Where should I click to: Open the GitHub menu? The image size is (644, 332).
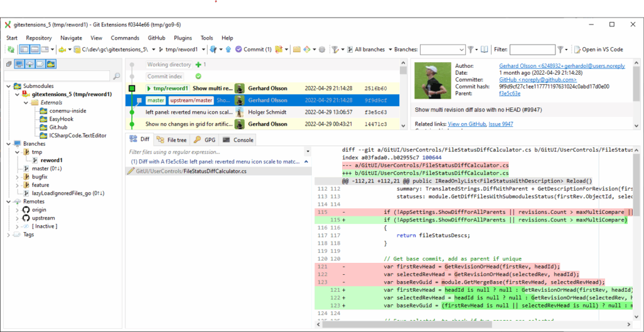(157, 38)
